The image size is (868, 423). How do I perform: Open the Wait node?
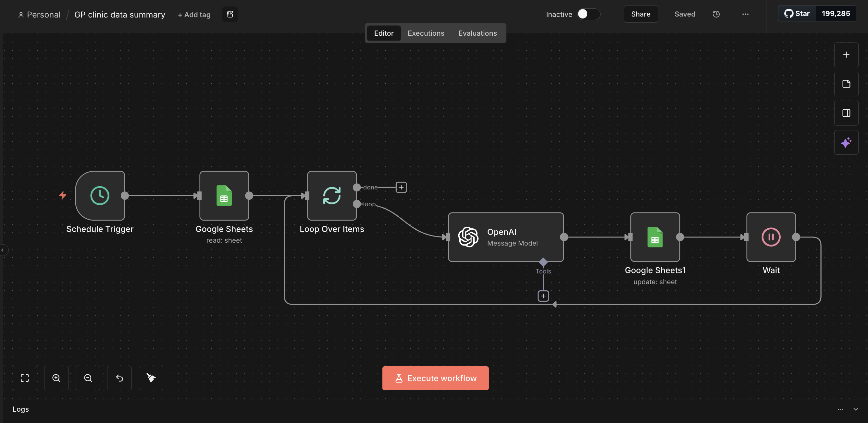click(771, 237)
